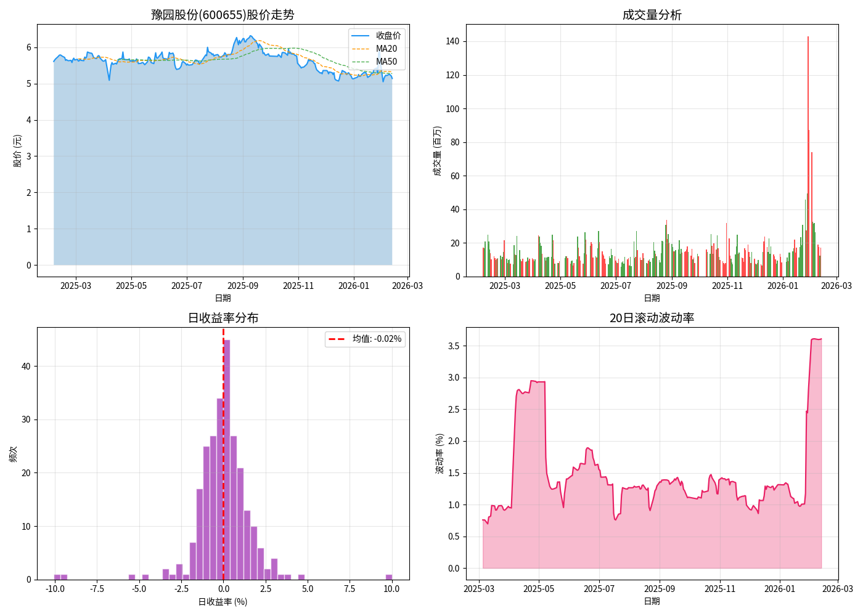The width and height of the screenshot is (863, 616).
Task: Select the 20日滚动波动率 chart title
Action: tap(652, 318)
